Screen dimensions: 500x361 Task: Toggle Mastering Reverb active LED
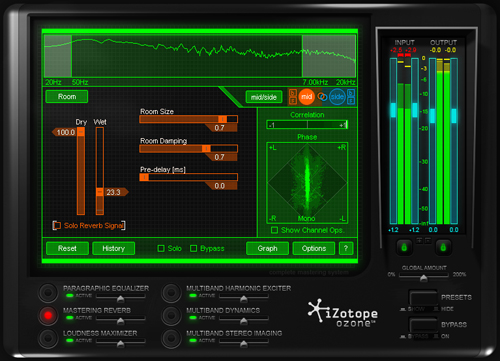[70, 318]
